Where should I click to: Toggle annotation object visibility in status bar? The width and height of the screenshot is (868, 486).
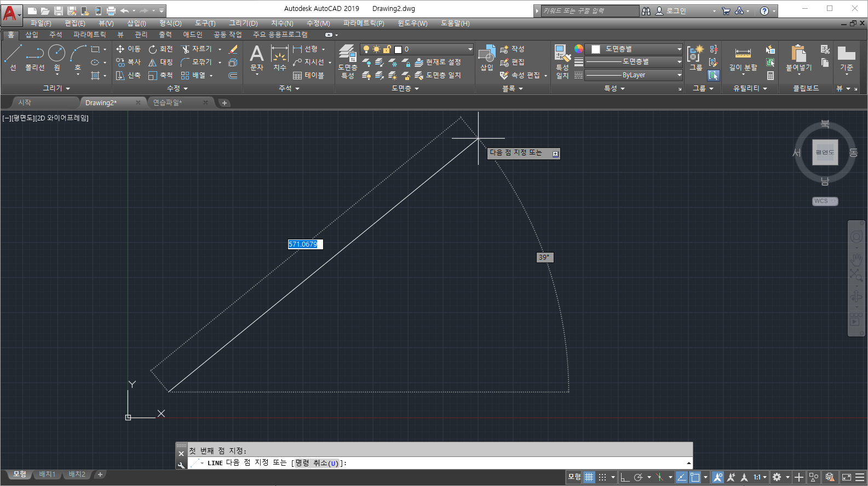pos(717,477)
